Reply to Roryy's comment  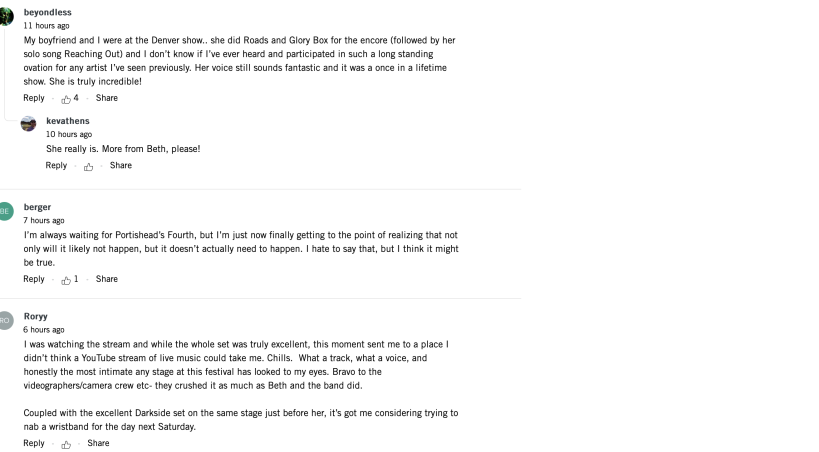(34, 443)
